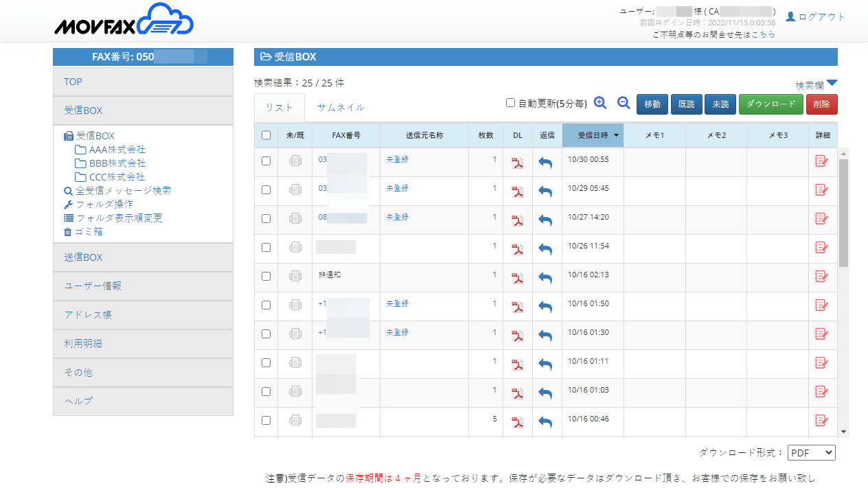Screen dimensions: 868x488
Task: Mark selected as 既読
Action: tap(686, 104)
